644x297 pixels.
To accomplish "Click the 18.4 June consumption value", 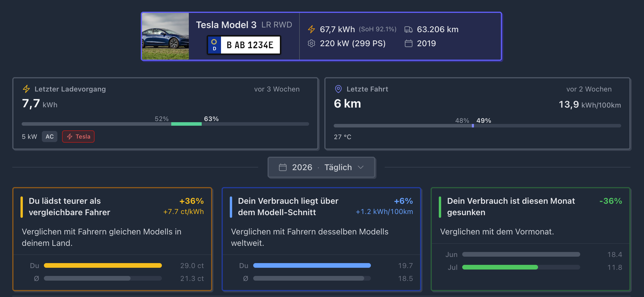I will tap(615, 254).
